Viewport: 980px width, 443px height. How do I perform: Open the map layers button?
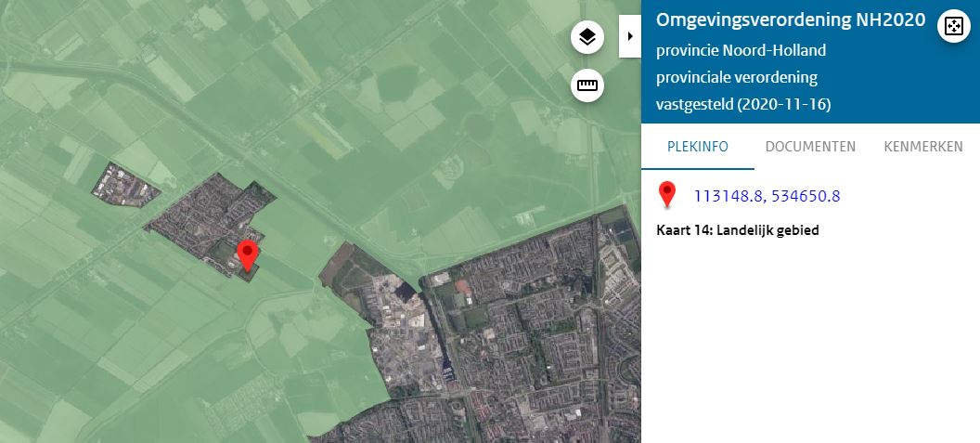(x=587, y=37)
